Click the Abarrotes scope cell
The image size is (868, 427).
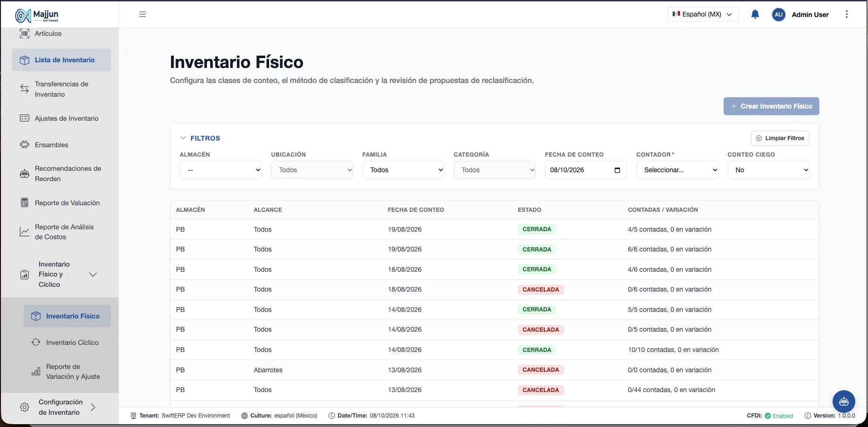268,370
